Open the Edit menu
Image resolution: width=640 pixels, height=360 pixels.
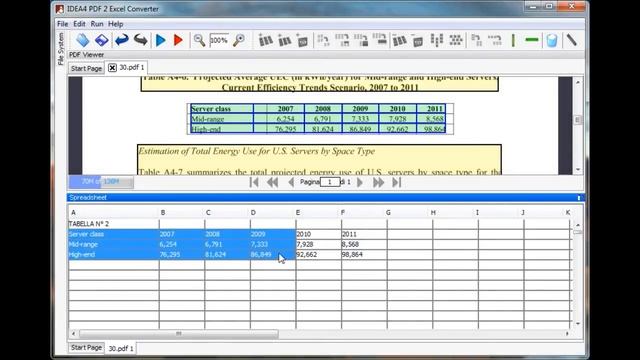coord(79,24)
